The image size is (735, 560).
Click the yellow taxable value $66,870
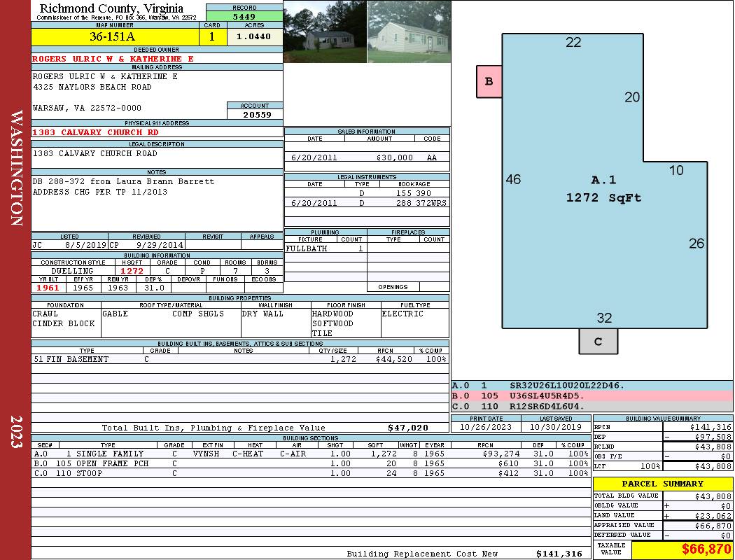[x=681, y=549]
